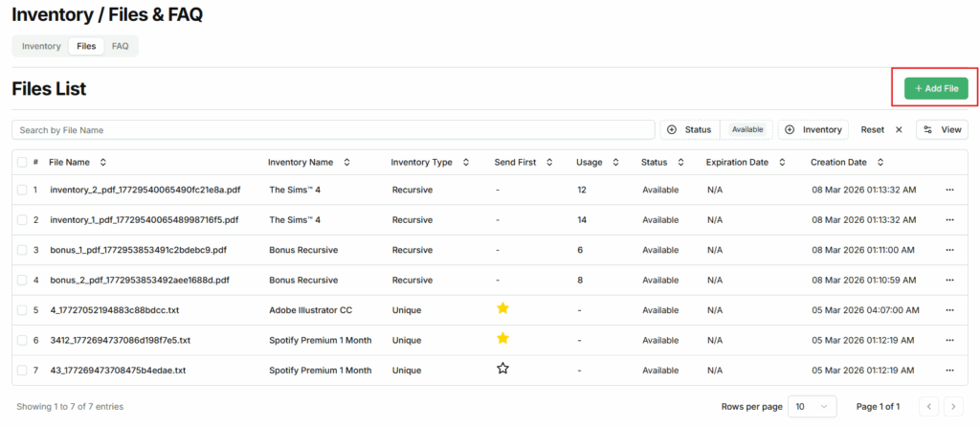Screen dimensions: 980x428
Task: Open three-dot menu for row 7 file
Action: [949, 370]
